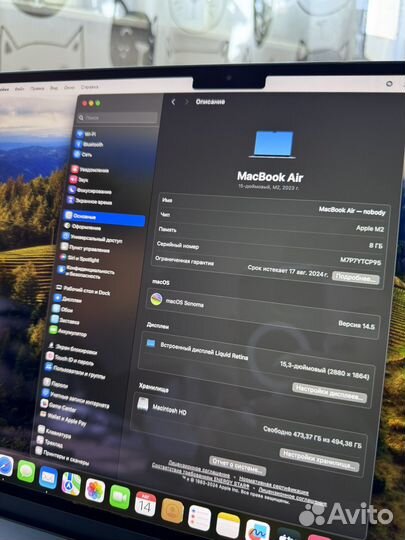Open Трекпад (Trackpad) settings
Viewport: 405px width, 540px height.
pos(50,442)
